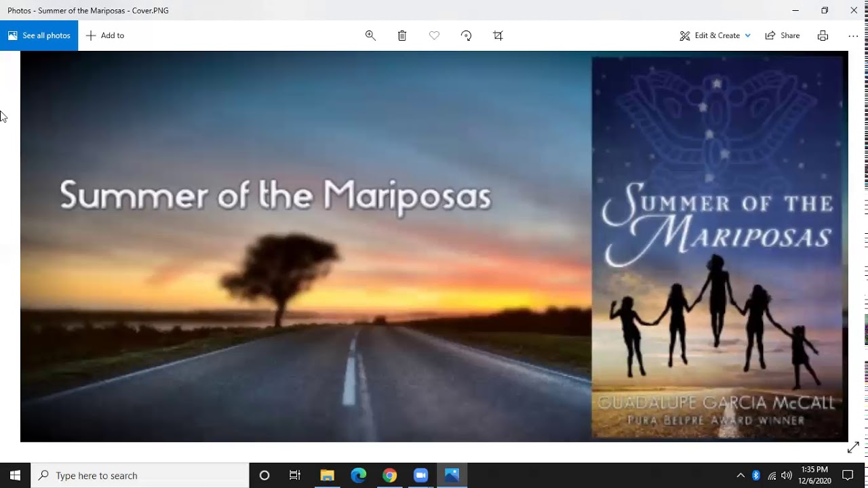This screenshot has height=488, width=868.
Task: Mark the photo as favorite with the heart
Action: click(x=434, y=35)
